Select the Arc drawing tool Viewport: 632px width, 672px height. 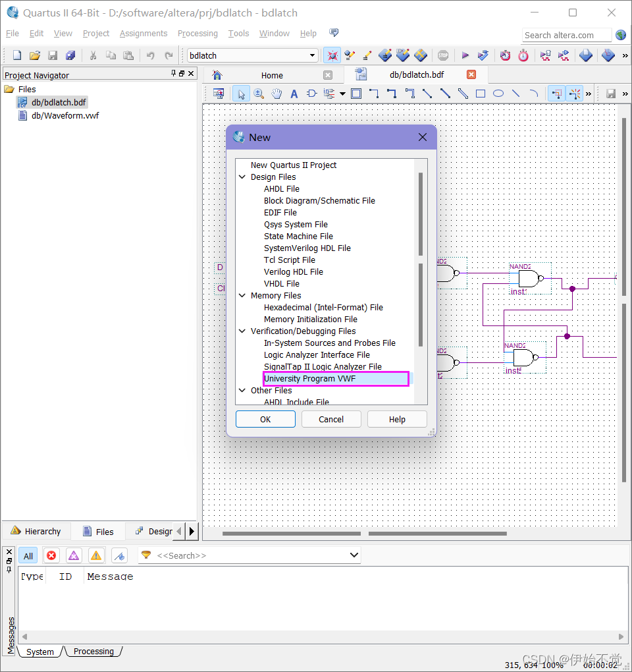[x=533, y=94]
